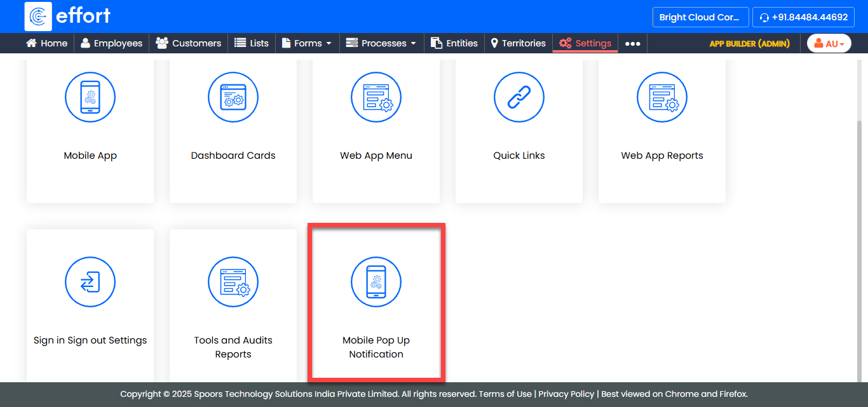Open the AU user account dropdown
Viewport: 868px width, 407px height.
click(829, 43)
